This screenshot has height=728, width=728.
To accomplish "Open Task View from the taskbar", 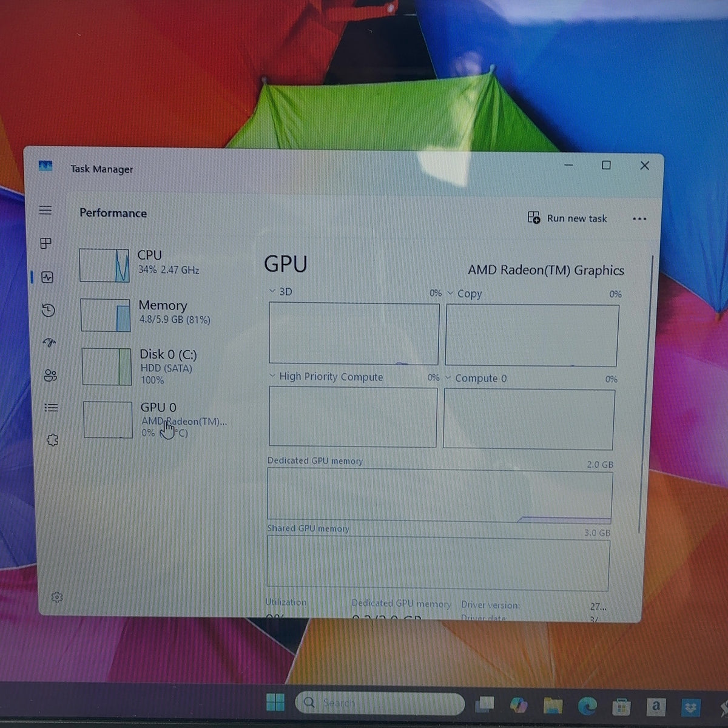I will 485,704.
